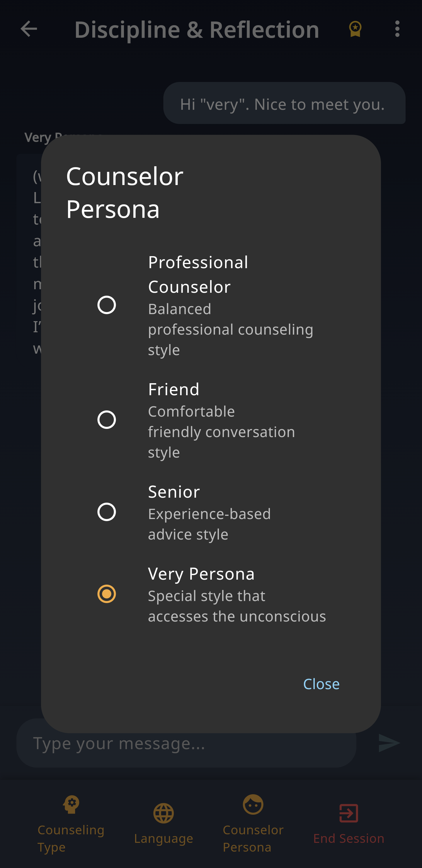Tap the End Session exit icon
Screen dimensions: 422x868
[x=348, y=813]
